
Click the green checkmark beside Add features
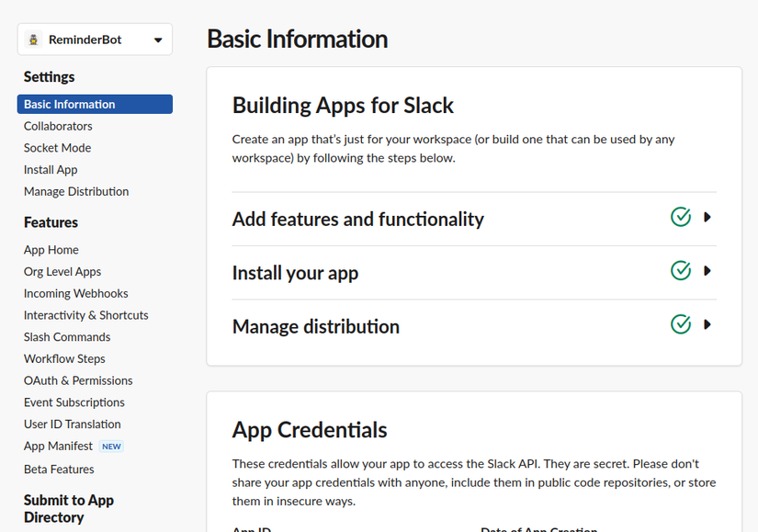(681, 217)
